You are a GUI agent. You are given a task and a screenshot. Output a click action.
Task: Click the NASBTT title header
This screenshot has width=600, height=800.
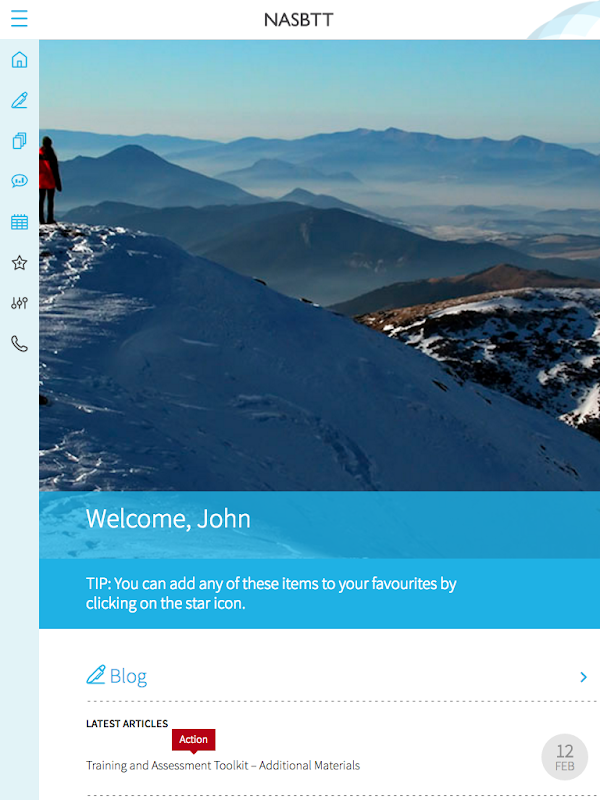298,20
